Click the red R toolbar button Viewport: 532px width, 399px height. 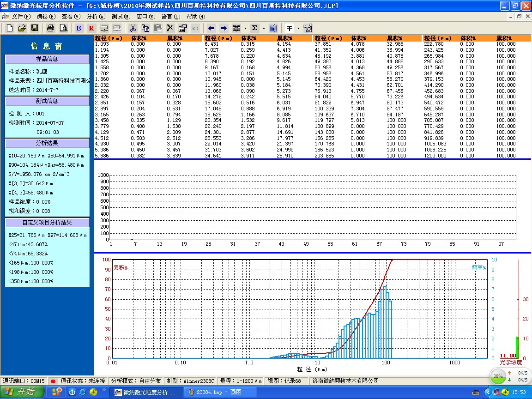91,28
